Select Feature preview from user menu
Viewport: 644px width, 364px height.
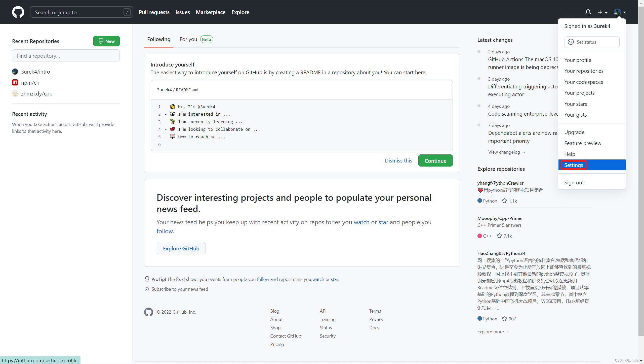tap(592, 143)
